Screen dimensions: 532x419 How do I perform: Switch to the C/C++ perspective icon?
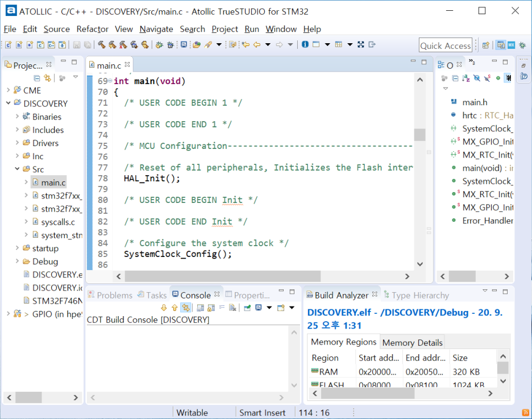pyautogui.click(x=501, y=45)
